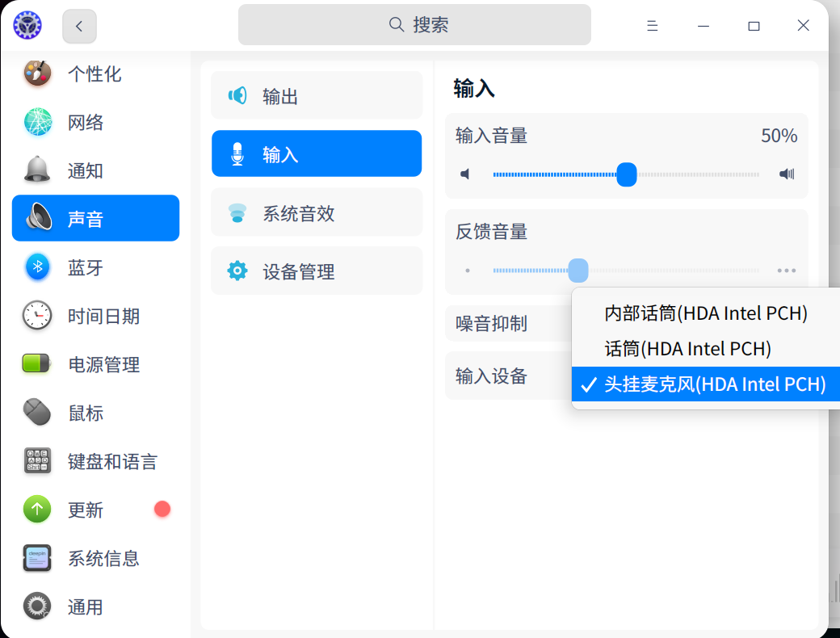Open the hamburger main menu
The image size is (840, 638).
(653, 26)
